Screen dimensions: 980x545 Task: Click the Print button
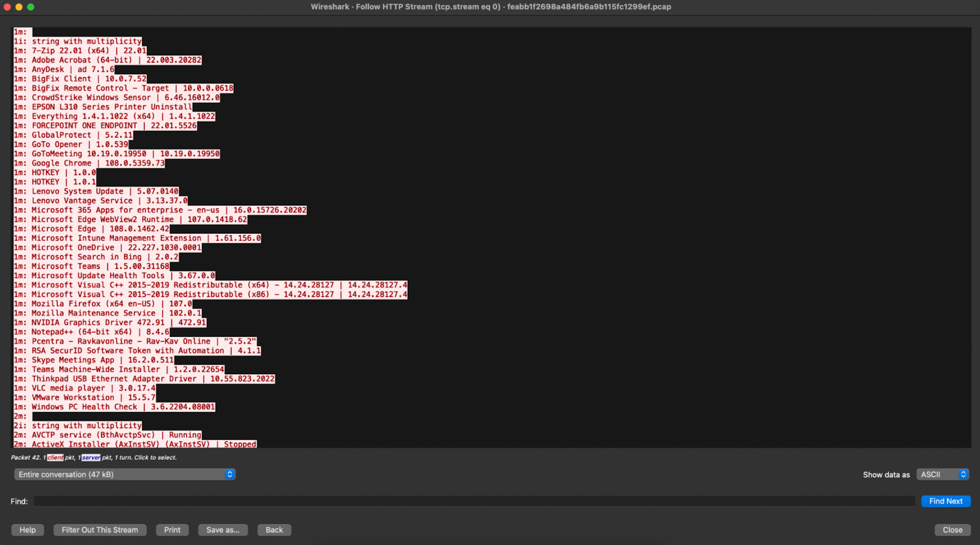[x=172, y=530]
